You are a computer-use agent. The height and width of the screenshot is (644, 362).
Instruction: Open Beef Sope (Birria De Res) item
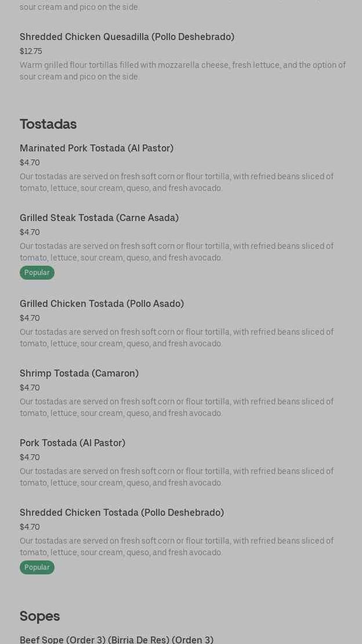coord(117,640)
